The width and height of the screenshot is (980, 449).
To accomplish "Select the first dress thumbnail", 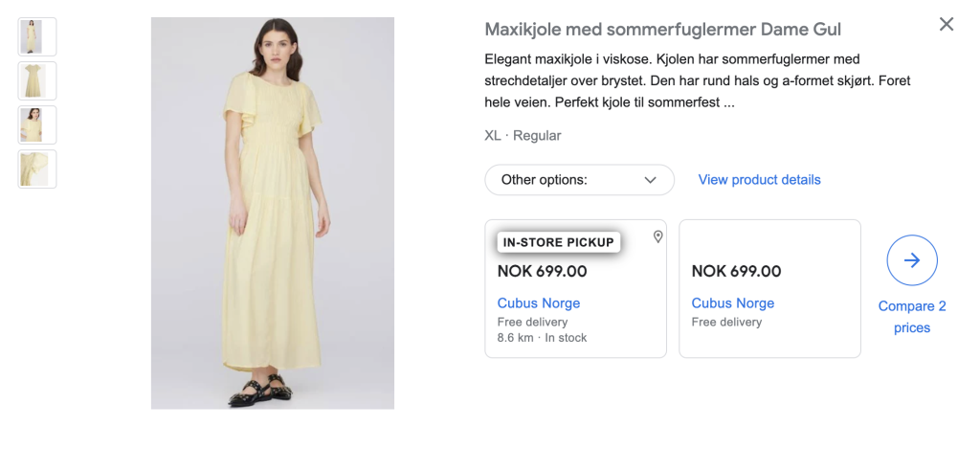I will click(x=37, y=36).
